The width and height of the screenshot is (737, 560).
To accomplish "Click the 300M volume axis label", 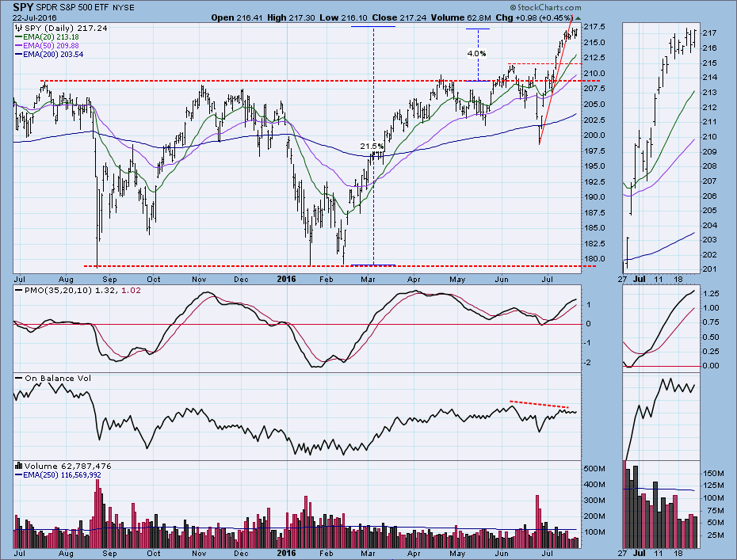I will (594, 501).
